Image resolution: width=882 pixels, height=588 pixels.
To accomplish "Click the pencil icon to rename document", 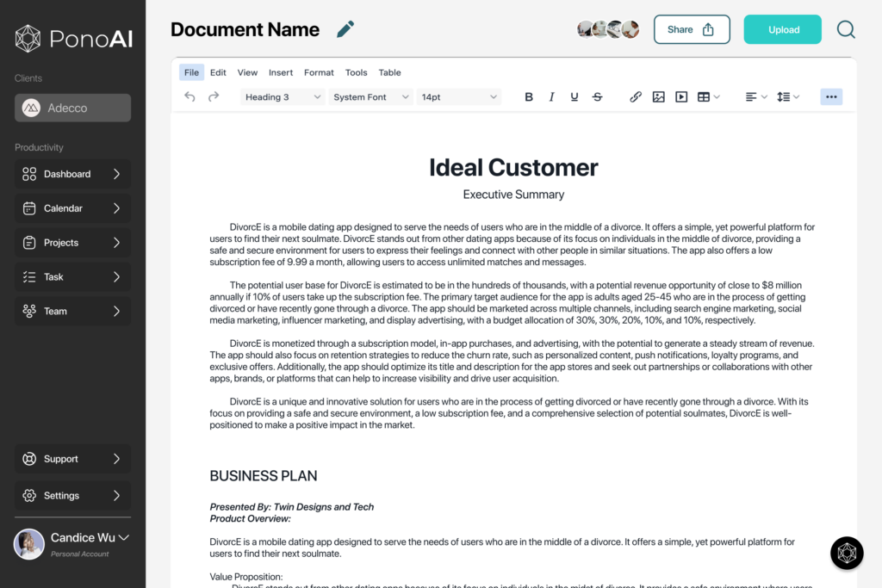I will [345, 29].
